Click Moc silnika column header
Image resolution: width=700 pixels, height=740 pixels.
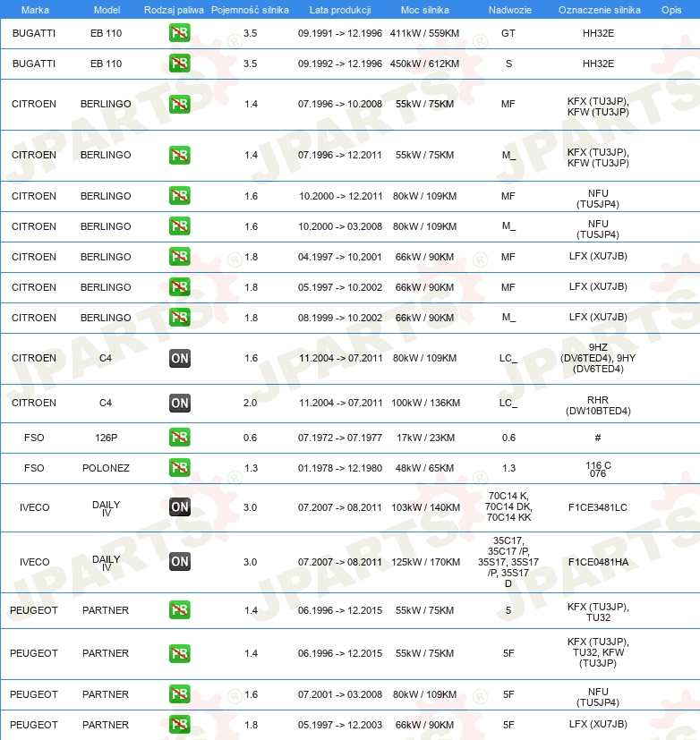pyautogui.click(x=425, y=10)
